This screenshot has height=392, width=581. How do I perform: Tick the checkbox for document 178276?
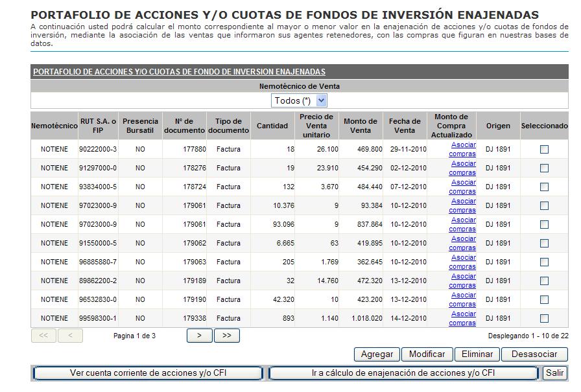coord(544,168)
